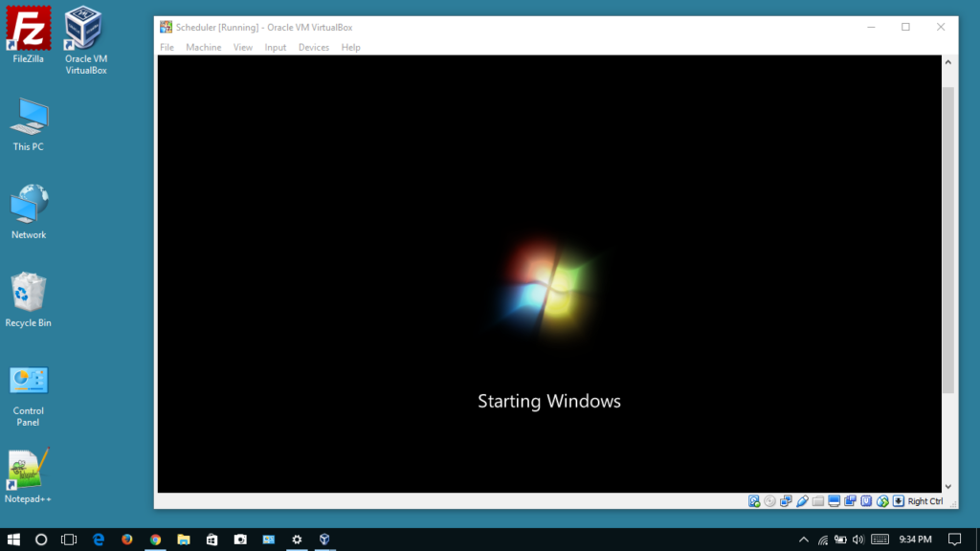Launch Firefox from the taskbar
Image resolution: width=980 pixels, height=551 pixels.
pyautogui.click(x=127, y=540)
